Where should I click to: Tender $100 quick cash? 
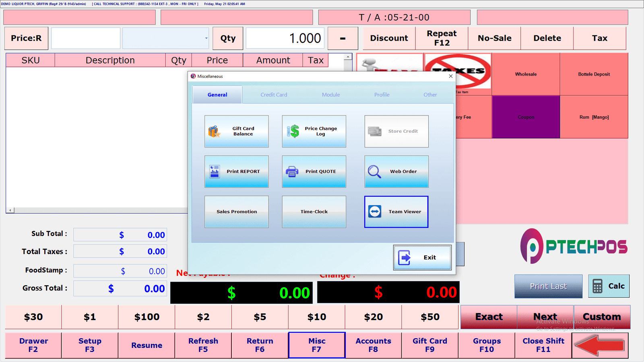point(147,317)
